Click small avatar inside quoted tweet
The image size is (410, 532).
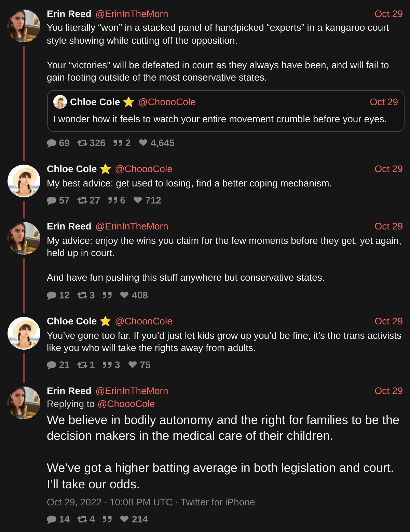60,102
